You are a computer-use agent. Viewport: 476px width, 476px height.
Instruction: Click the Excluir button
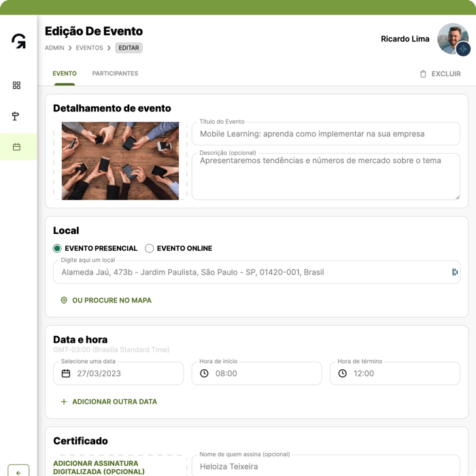point(440,73)
